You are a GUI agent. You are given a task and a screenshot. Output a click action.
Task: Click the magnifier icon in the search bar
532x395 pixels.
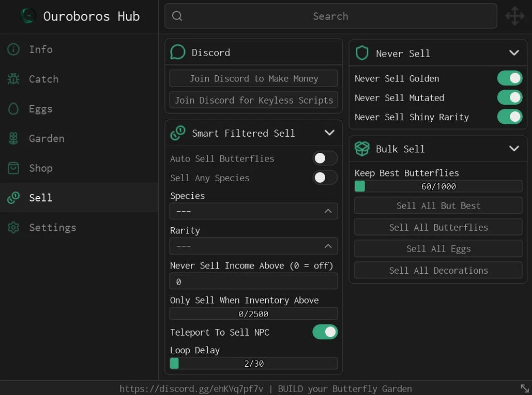177,16
